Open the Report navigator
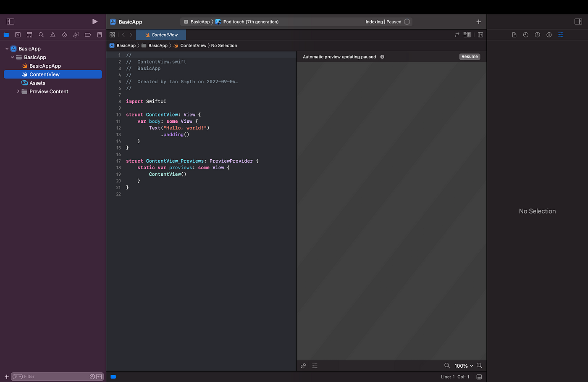Screen dimensions: 588x382 point(100,35)
